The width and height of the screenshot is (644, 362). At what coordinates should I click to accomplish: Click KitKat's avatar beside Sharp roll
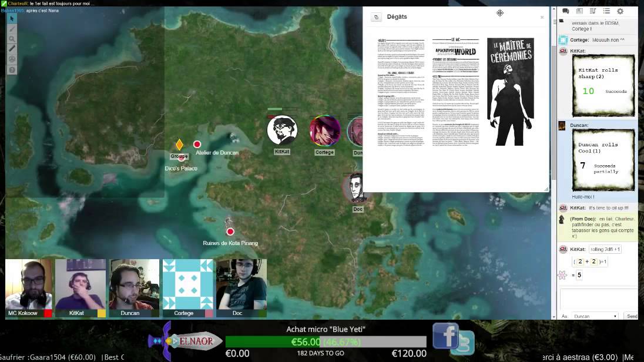(563, 51)
